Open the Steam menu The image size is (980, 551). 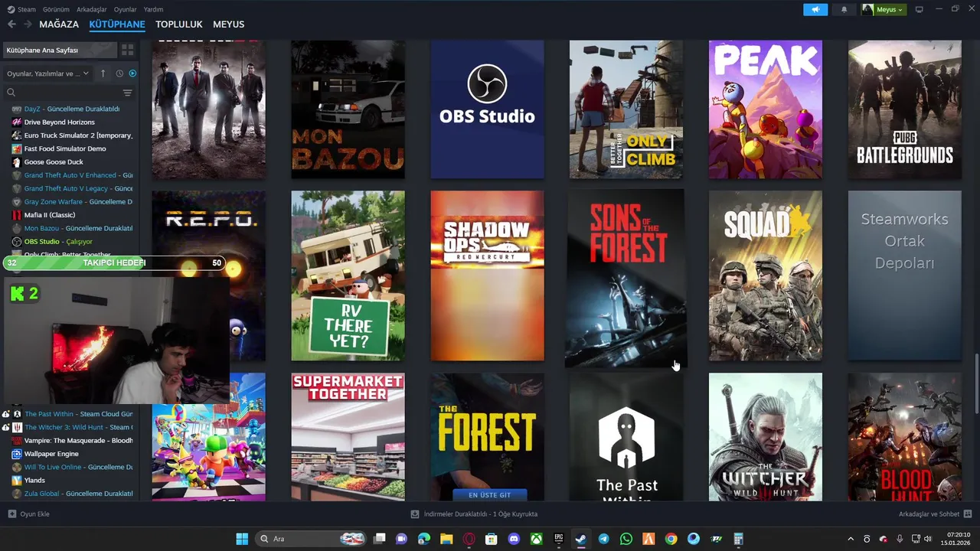(21, 9)
